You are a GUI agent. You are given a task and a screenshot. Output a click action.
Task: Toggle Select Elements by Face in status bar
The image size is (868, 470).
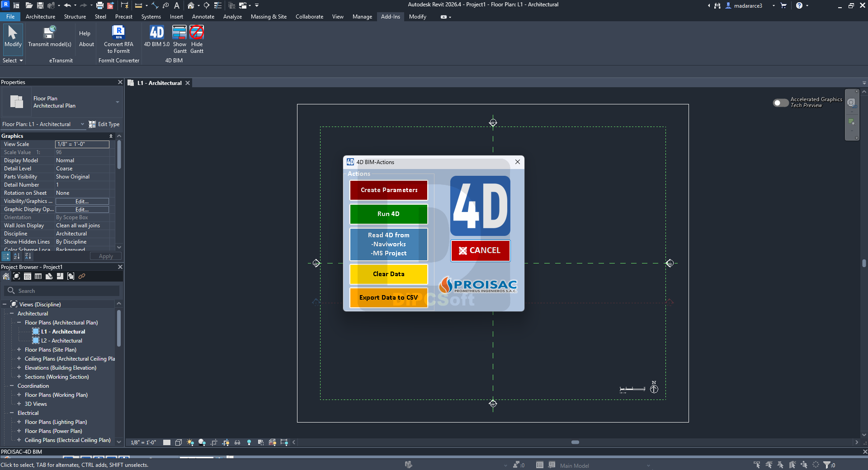click(793, 465)
